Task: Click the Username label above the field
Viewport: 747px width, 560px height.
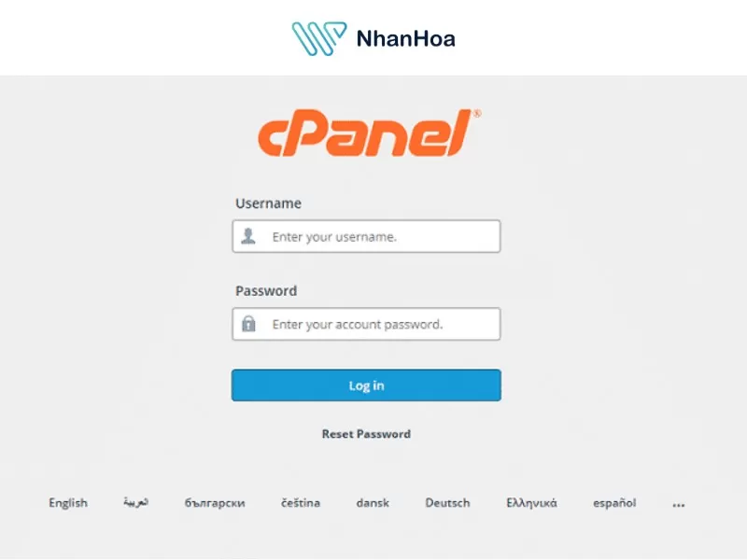Action: [269, 203]
